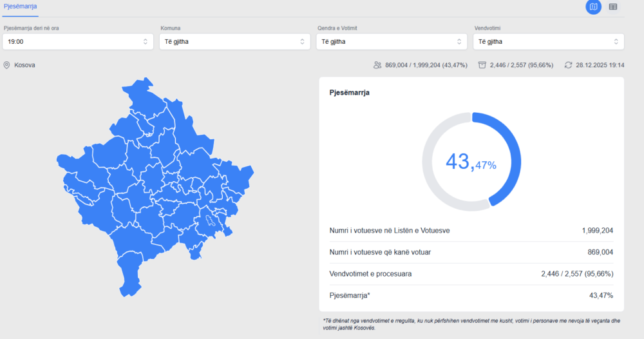Click the Kosova location pin icon

[6, 65]
